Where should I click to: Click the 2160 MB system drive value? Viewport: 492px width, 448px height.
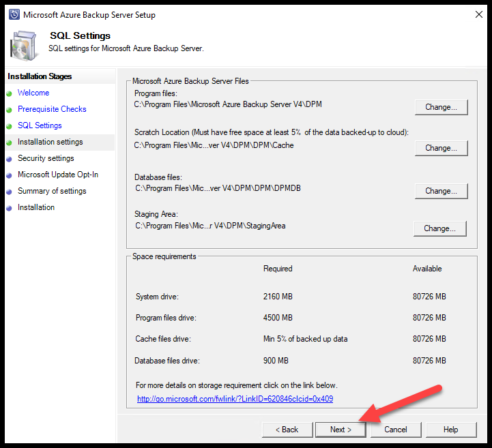[x=278, y=297]
